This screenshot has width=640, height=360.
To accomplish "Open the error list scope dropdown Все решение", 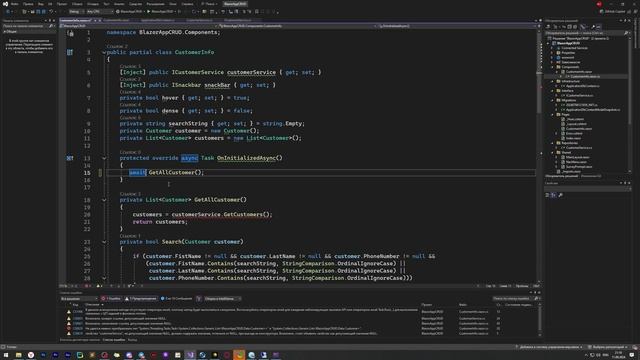I will [79, 299].
